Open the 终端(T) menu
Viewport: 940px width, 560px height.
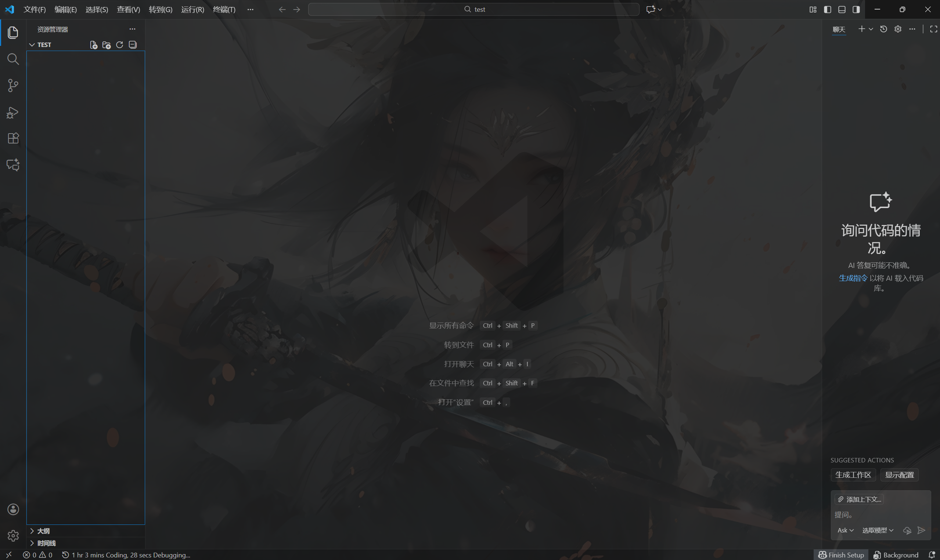click(x=224, y=10)
